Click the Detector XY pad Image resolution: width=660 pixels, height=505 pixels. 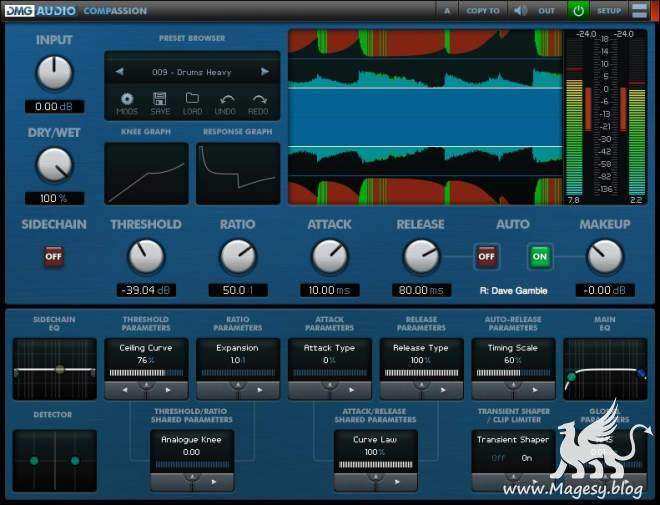[x=55, y=461]
